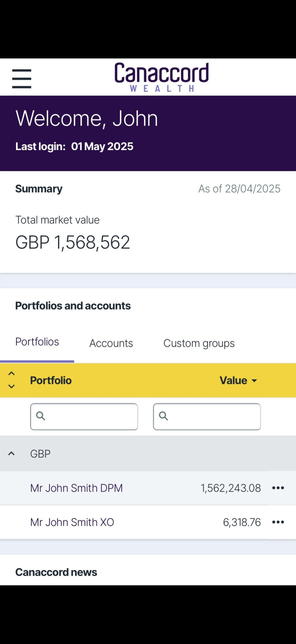The height and width of the screenshot is (644, 296).
Task: Collapse the GBP currency group
Action: click(x=12, y=454)
